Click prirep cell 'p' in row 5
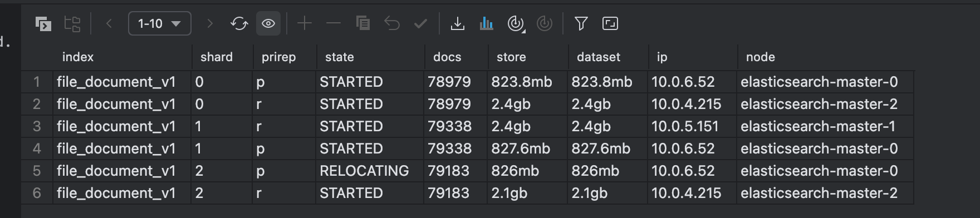This screenshot has width=980, height=218. pos(284,171)
